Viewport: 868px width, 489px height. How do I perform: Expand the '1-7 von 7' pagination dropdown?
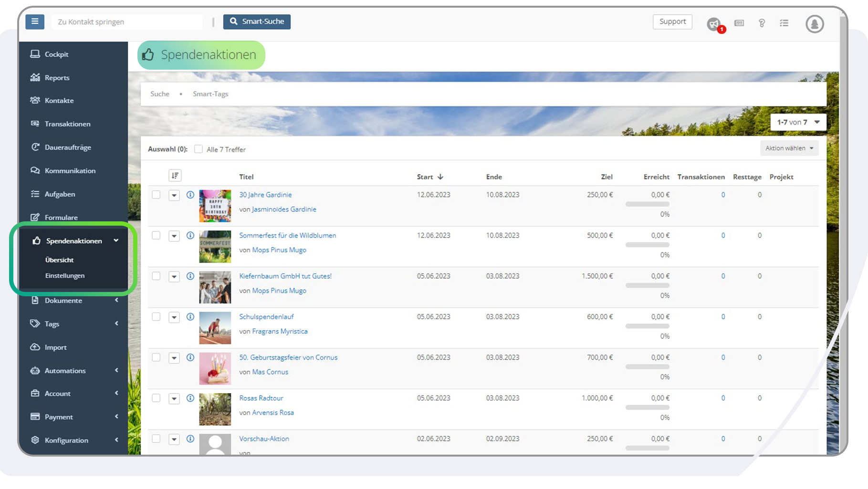[x=797, y=122]
